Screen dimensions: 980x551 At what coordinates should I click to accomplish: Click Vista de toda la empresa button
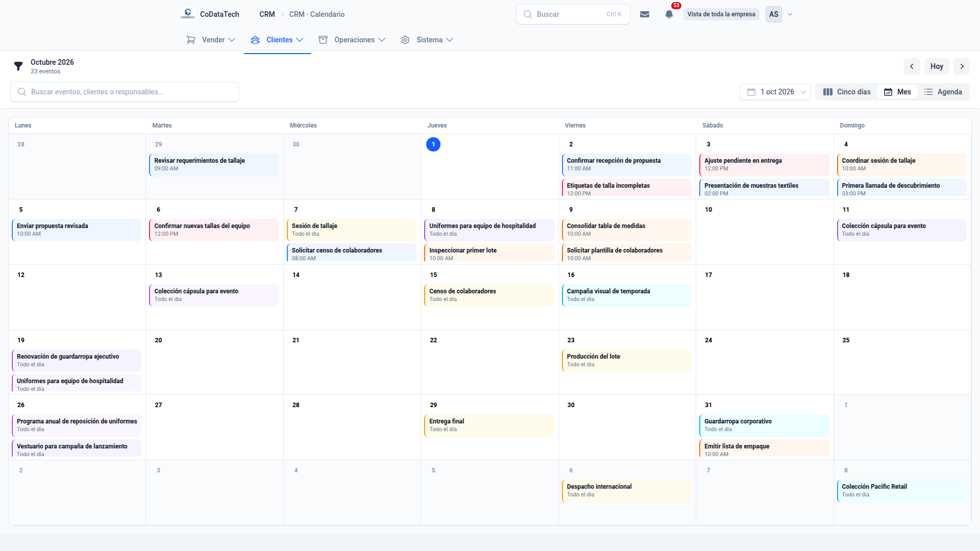tap(721, 14)
